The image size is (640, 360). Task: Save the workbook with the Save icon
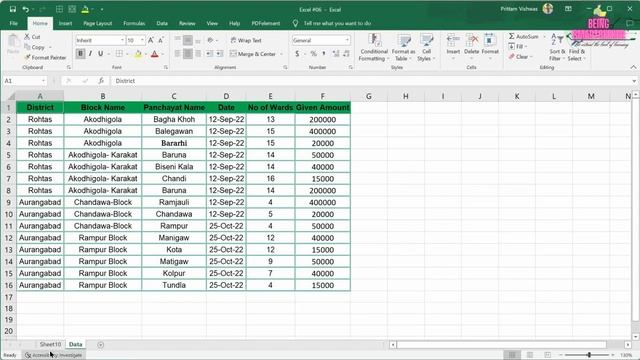[x=13, y=9]
